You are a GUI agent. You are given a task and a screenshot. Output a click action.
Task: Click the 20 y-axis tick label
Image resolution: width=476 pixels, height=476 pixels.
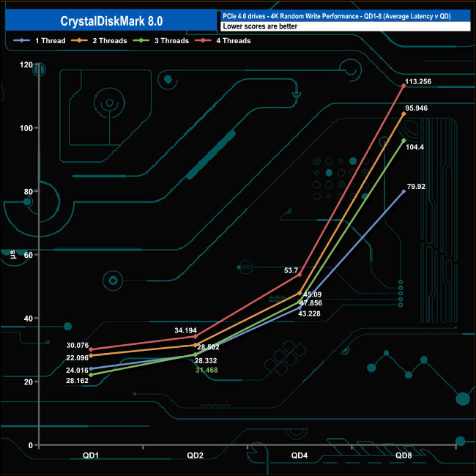[x=29, y=382]
